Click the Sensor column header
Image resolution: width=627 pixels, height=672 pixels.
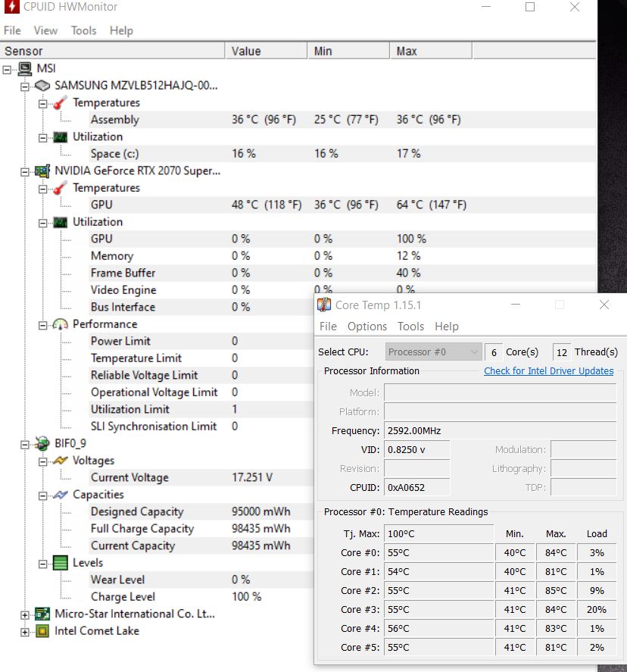coord(112,51)
